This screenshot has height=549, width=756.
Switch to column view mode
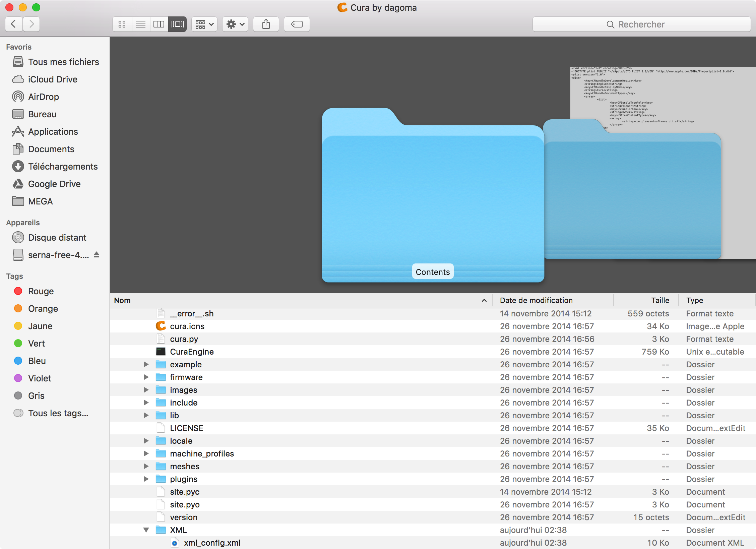tap(159, 24)
